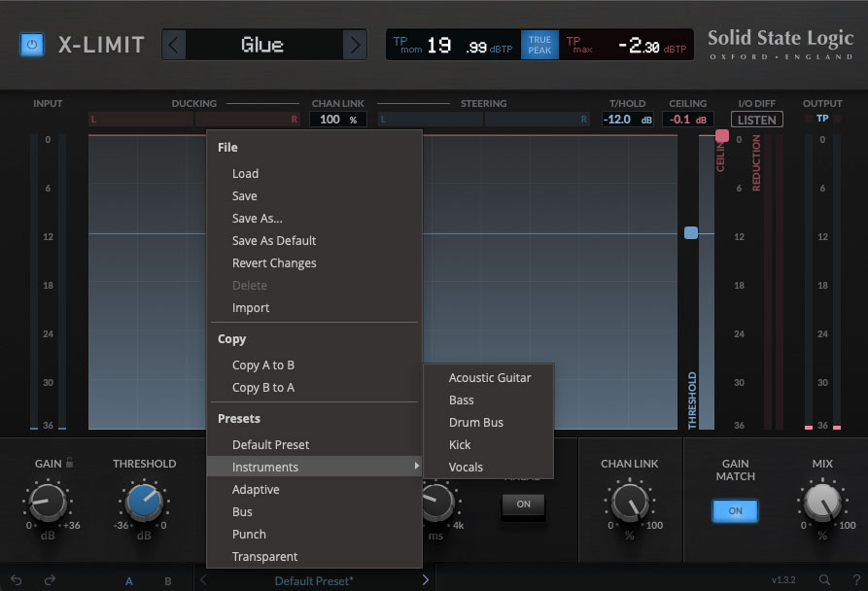This screenshot has height=591, width=868.
Task: Click the T/HOLD -12.0 dB value field
Action: tap(628, 120)
